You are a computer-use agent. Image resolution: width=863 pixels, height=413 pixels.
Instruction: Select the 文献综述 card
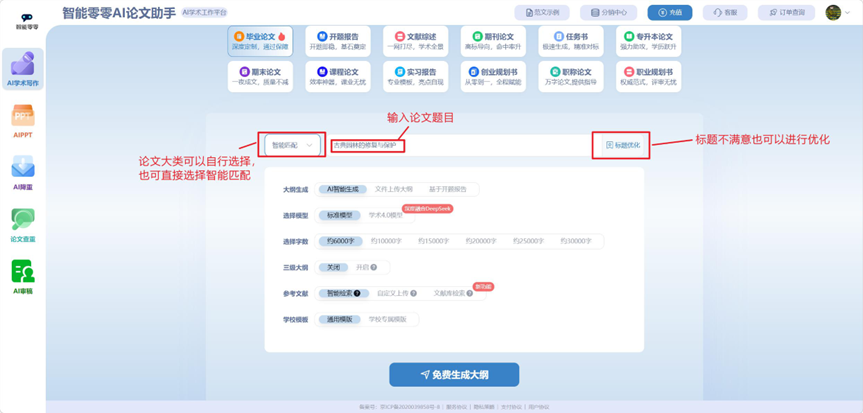pos(416,41)
